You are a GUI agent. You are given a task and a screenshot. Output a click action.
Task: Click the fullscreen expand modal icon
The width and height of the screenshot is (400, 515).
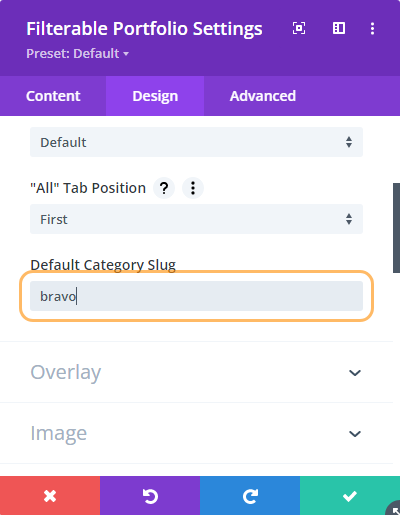pos(299,28)
